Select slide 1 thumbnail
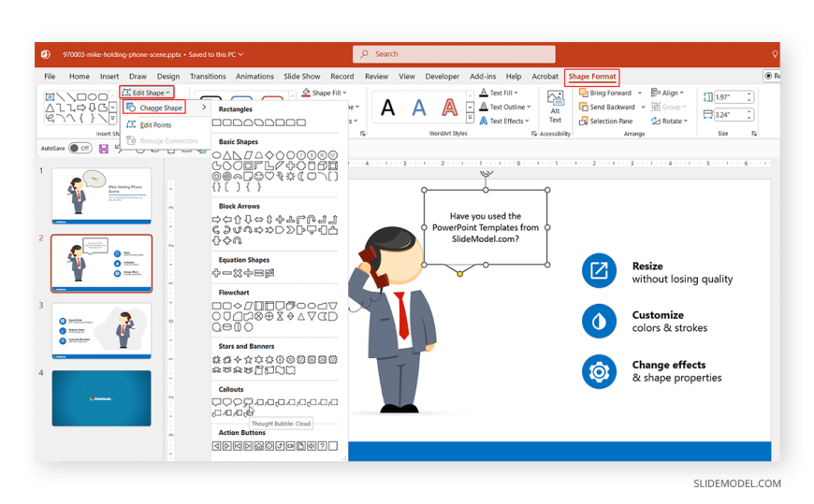Image resolution: width=814 pixels, height=504 pixels. point(101,195)
